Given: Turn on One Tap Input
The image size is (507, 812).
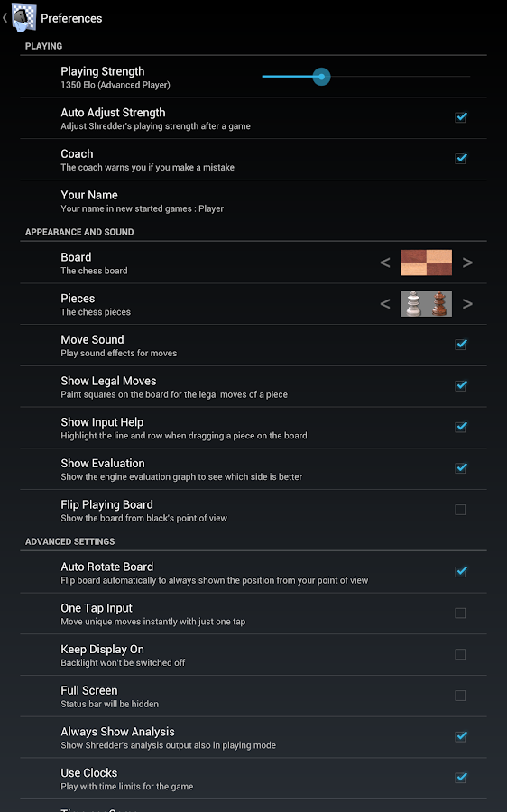Looking at the screenshot, I should [460, 614].
